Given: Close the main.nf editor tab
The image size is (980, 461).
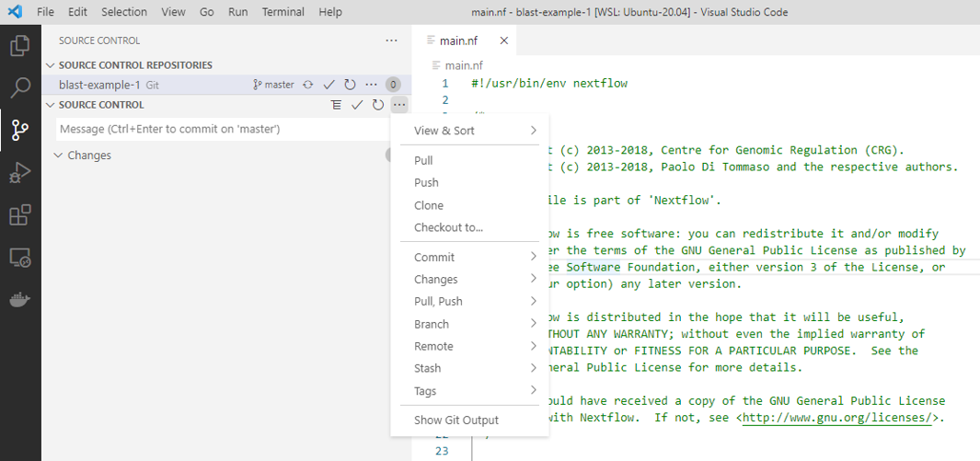Looking at the screenshot, I should tap(503, 40).
